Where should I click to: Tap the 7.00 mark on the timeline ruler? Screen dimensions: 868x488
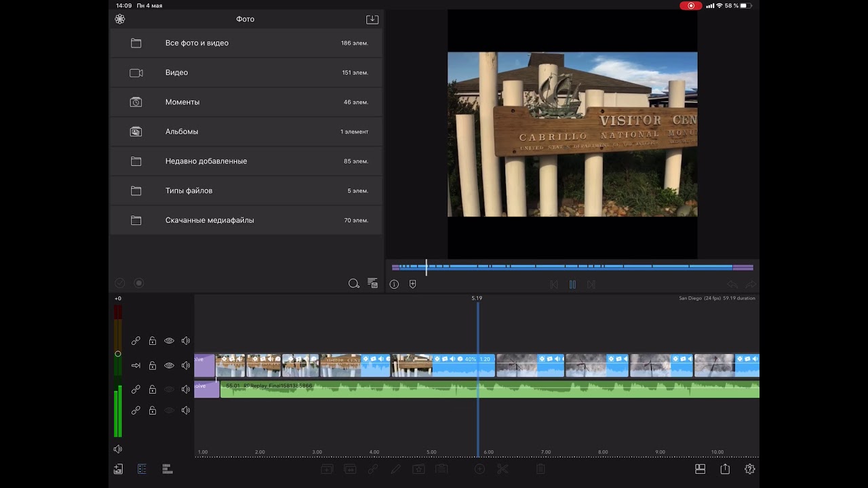546,452
